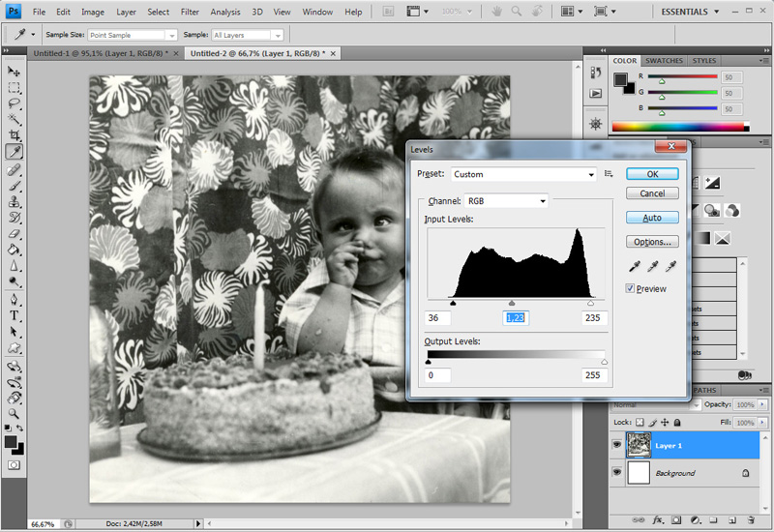774x532 pixels.
Task: Click the black point eyedropper in Levels
Action: [635, 266]
